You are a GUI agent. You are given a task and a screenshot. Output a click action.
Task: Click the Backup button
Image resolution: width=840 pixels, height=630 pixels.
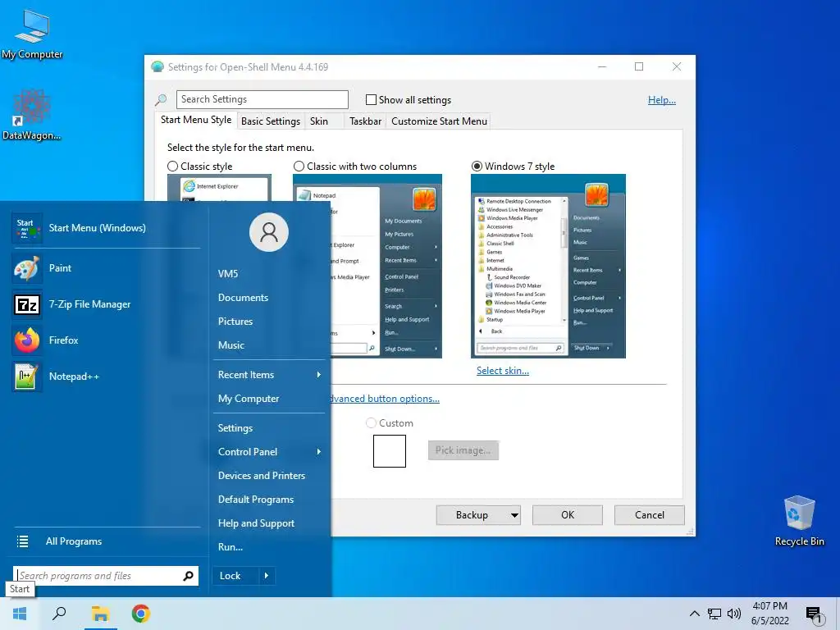pos(472,515)
